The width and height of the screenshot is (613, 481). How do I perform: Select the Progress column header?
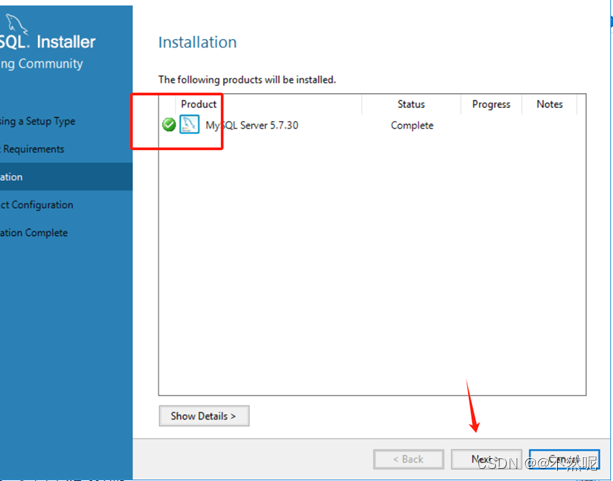(491, 104)
